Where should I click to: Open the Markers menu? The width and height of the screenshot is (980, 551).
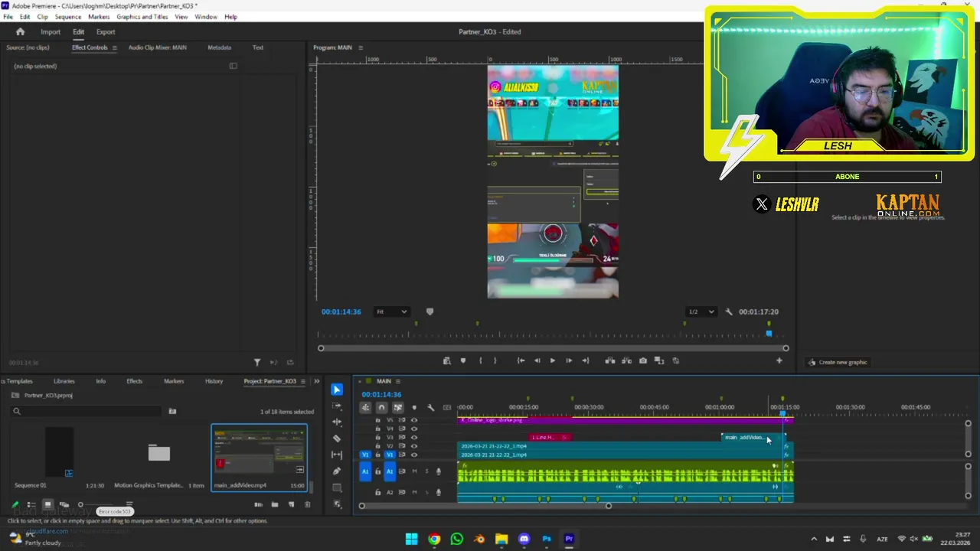click(99, 17)
